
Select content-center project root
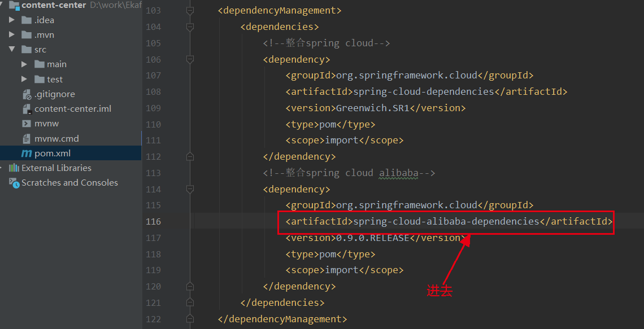click(x=54, y=5)
